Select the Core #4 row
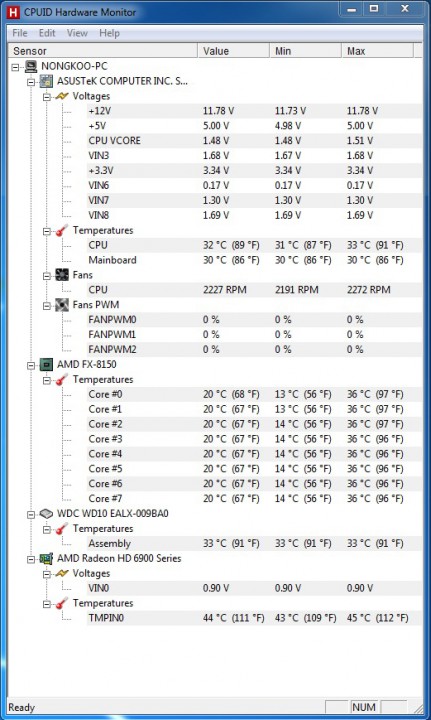This screenshot has width=431, height=720. click(x=255, y=454)
